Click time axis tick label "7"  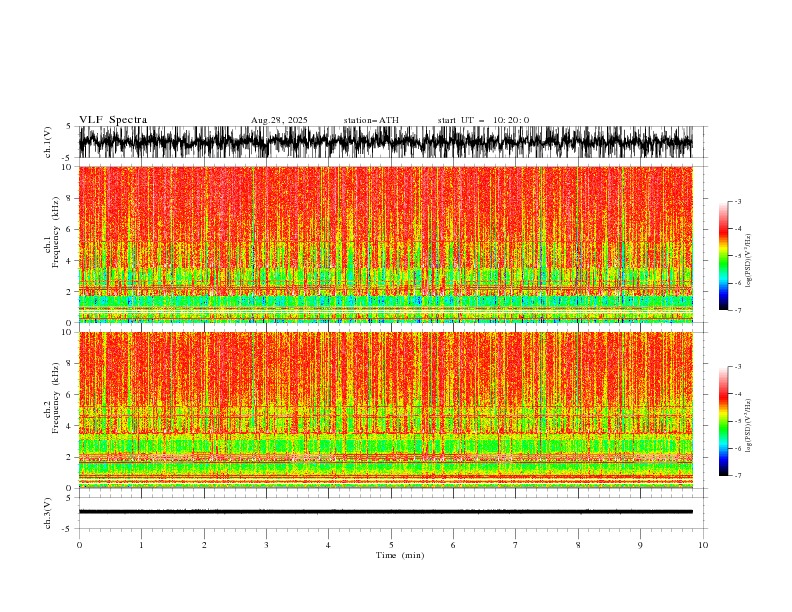click(x=516, y=545)
